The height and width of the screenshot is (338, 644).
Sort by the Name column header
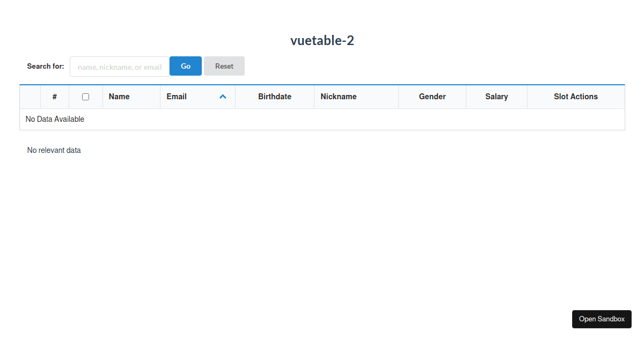coord(131,97)
